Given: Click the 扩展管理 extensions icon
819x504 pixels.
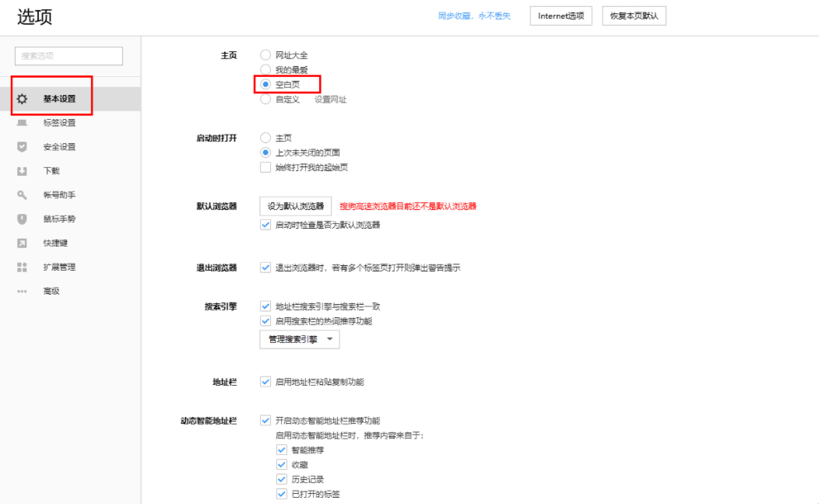Looking at the screenshot, I should pyautogui.click(x=23, y=267).
